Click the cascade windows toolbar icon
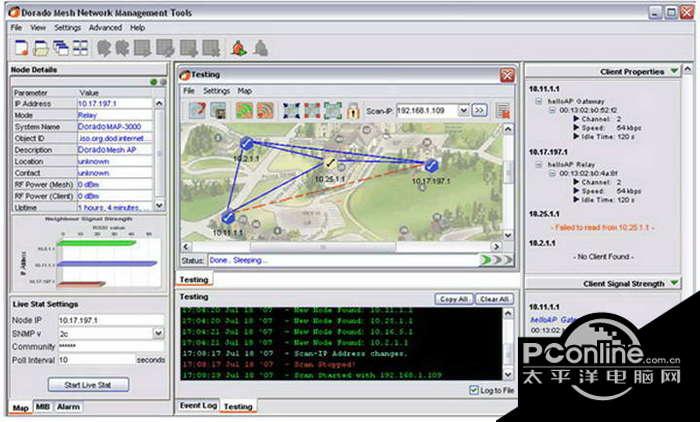The height and width of the screenshot is (422, 700). (61, 48)
